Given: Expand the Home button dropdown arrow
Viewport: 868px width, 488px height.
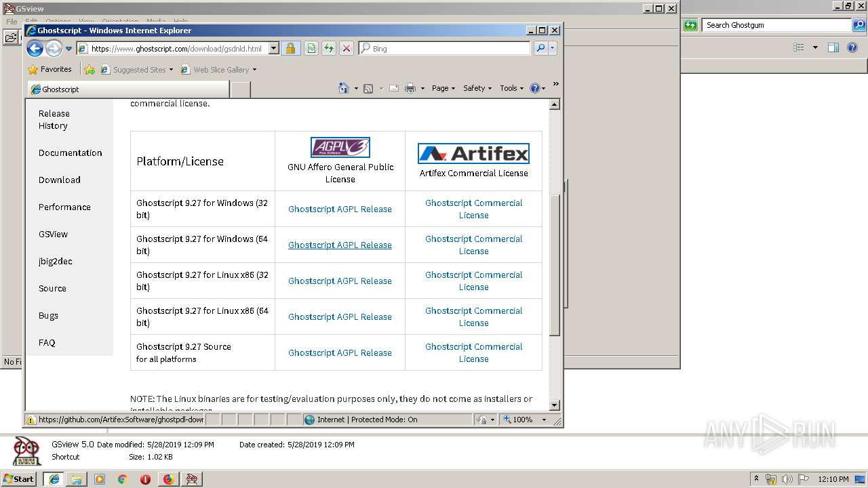Looking at the screenshot, I should 356,89.
